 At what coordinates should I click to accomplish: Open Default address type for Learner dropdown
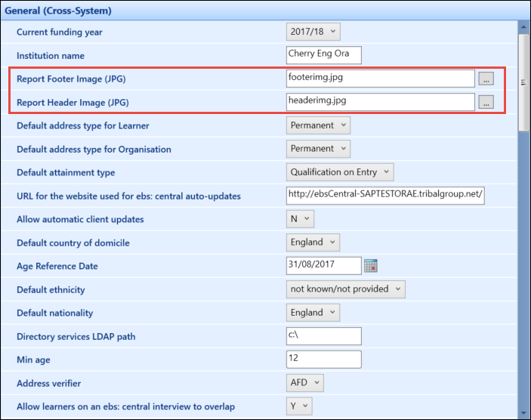pos(318,125)
